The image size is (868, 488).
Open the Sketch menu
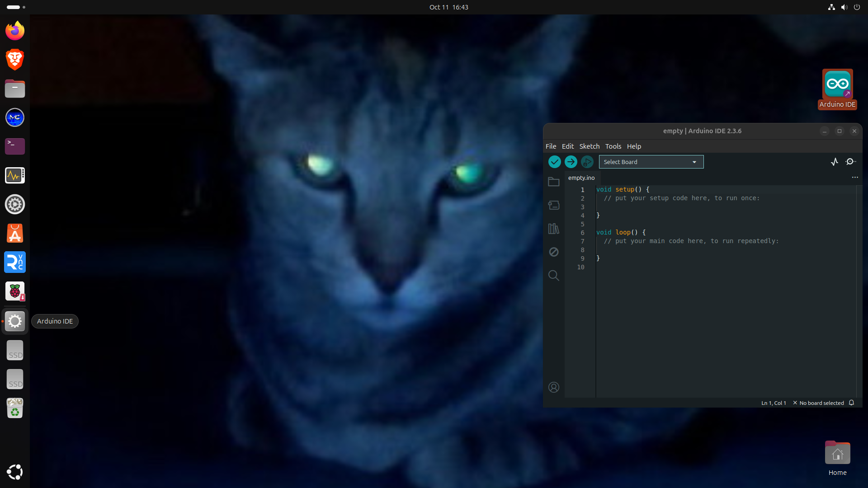point(589,146)
